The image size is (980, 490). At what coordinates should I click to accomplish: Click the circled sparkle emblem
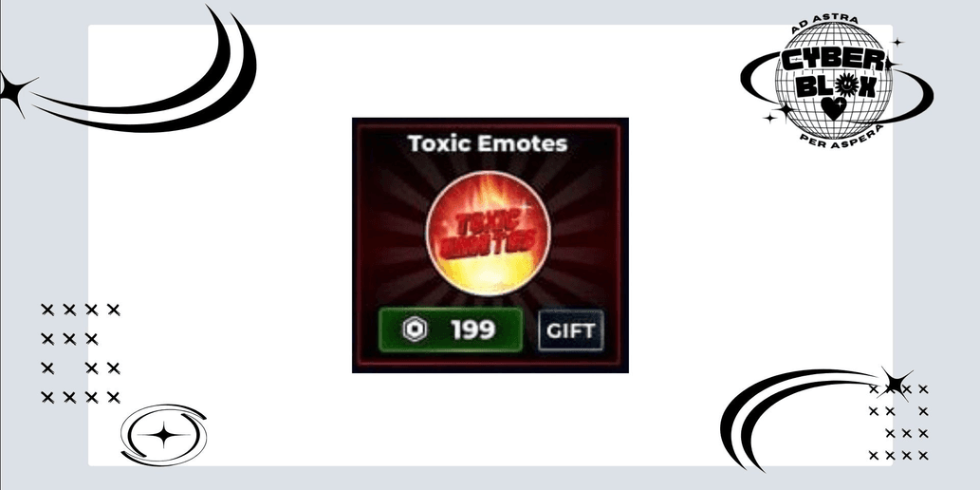pos(164,434)
